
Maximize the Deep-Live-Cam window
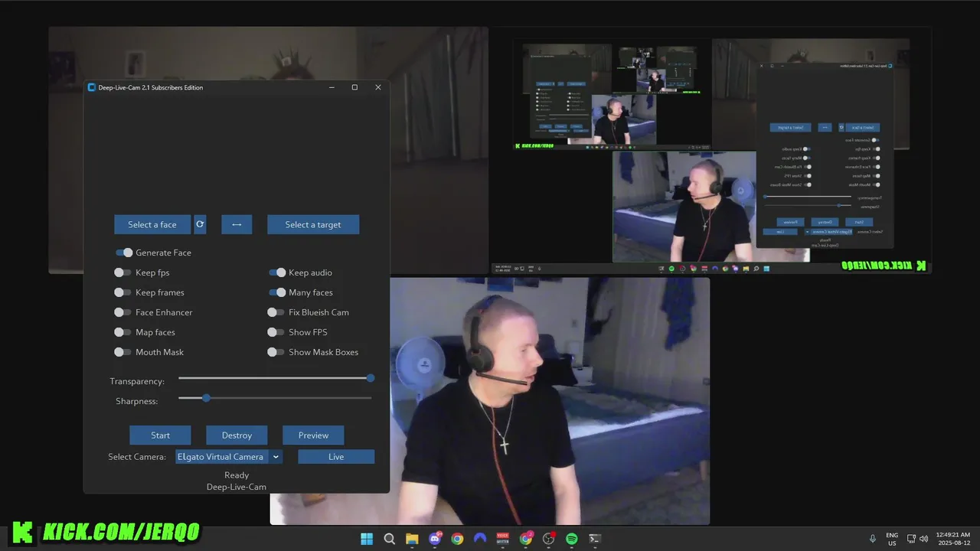pos(354,87)
